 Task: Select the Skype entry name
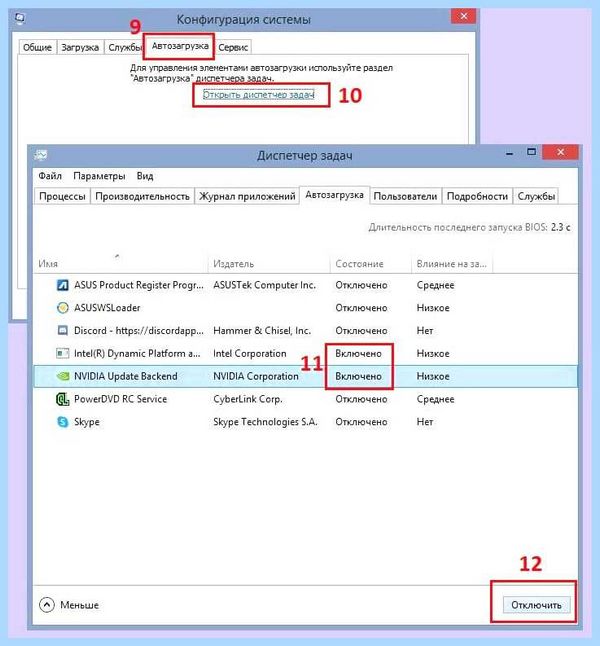[87, 422]
